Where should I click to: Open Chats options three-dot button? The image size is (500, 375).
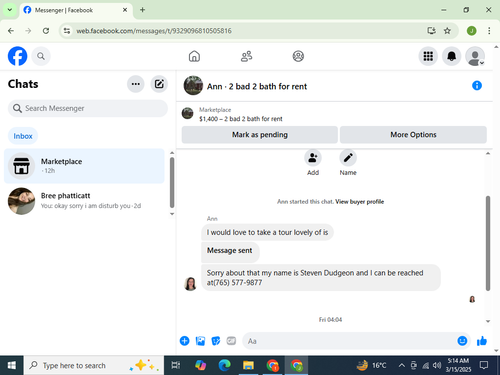point(136,84)
